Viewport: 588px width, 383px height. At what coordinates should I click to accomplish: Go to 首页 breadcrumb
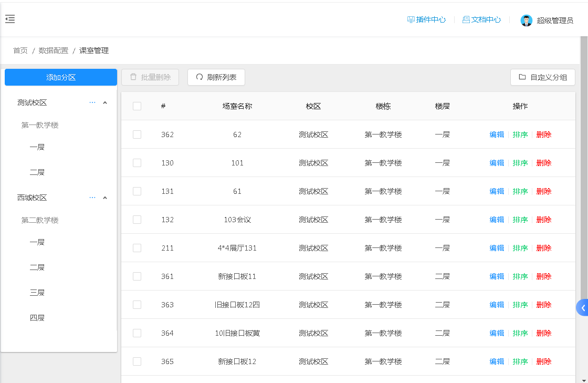point(20,50)
